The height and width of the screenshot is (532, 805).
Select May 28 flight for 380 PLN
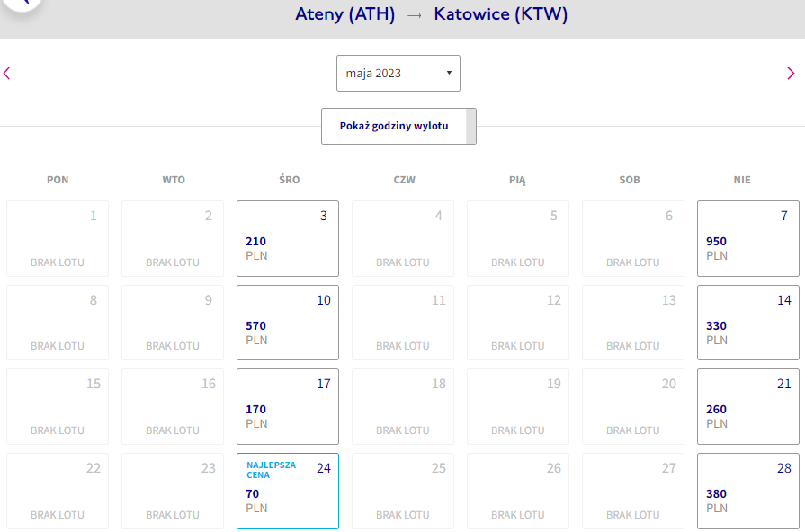pos(748,491)
